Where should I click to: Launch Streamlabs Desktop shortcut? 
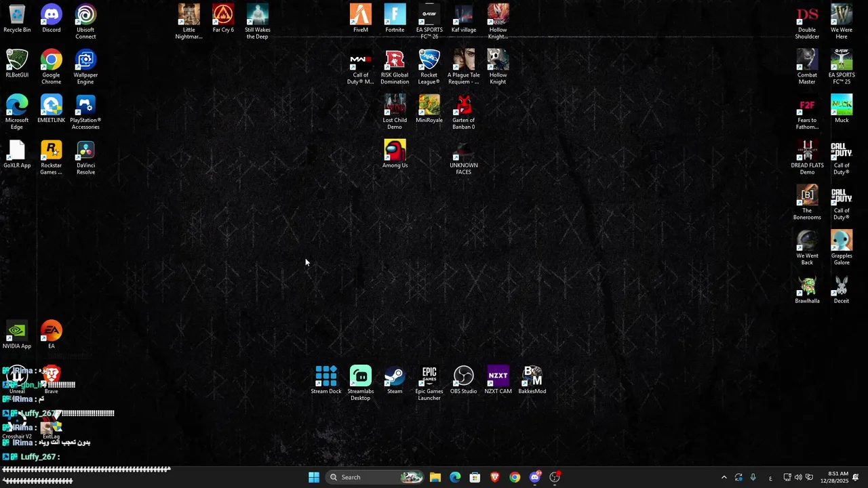[361, 384]
